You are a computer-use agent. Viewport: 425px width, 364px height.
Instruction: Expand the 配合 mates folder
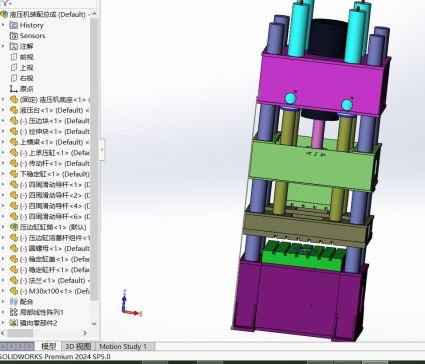pos(3,302)
